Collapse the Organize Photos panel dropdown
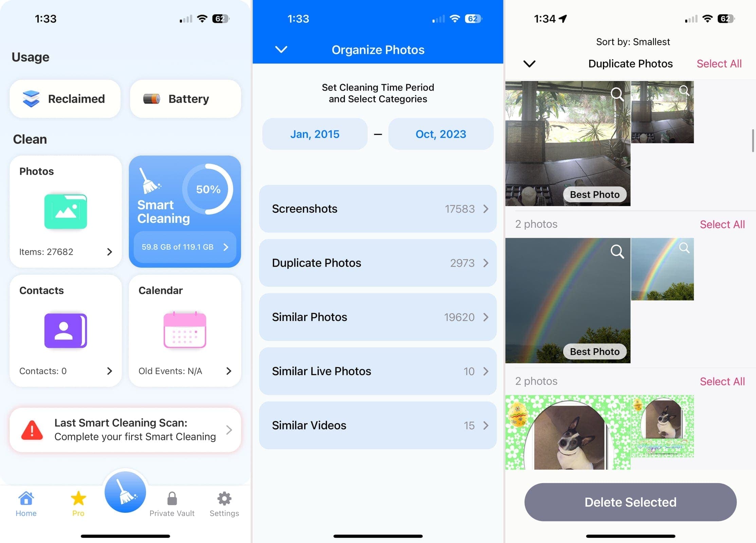This screenshot has width=756, height=543. click(x=280, y=49)
